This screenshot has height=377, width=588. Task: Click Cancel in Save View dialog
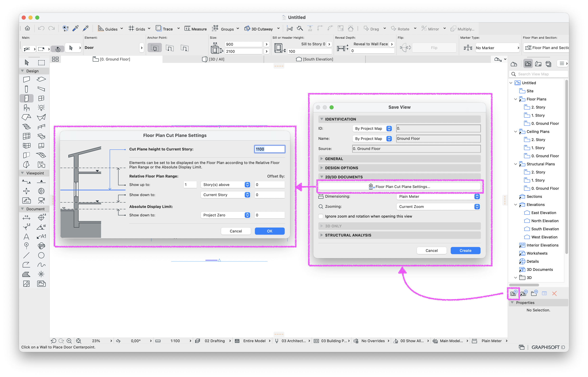click(431, 250)
